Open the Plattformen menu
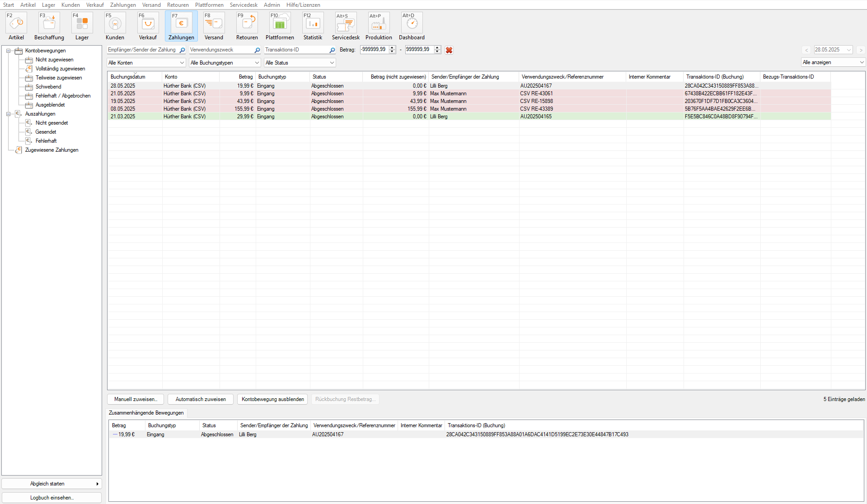The width and height of the screenshot is (867, 504). point(209,5)
